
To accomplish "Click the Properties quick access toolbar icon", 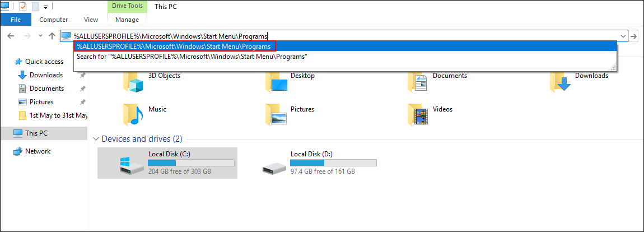I will 23,7.
